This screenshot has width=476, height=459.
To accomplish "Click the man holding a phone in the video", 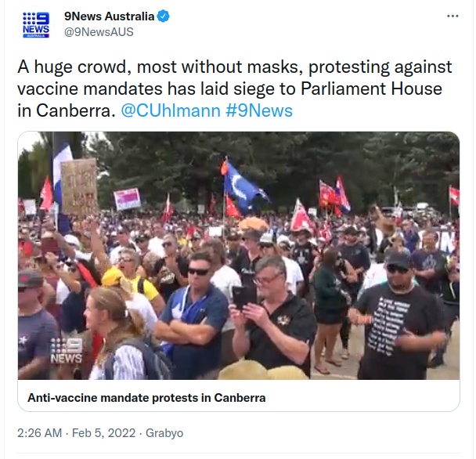I will 272,316.
